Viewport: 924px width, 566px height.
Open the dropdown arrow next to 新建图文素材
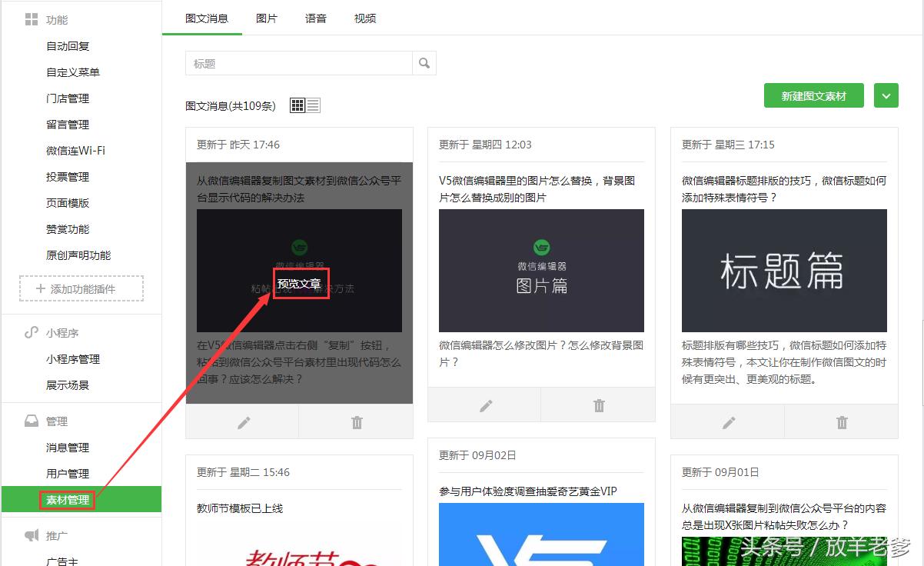coord(886,95)
